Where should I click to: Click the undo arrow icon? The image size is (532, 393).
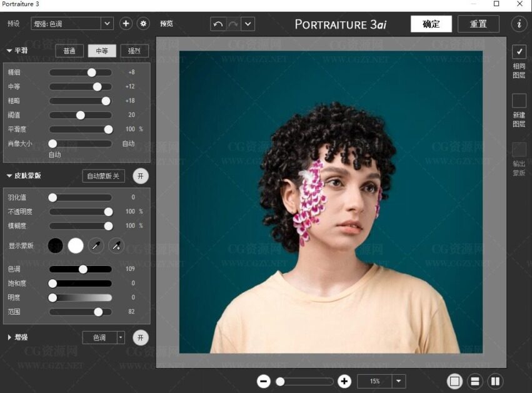click(218, 24)
